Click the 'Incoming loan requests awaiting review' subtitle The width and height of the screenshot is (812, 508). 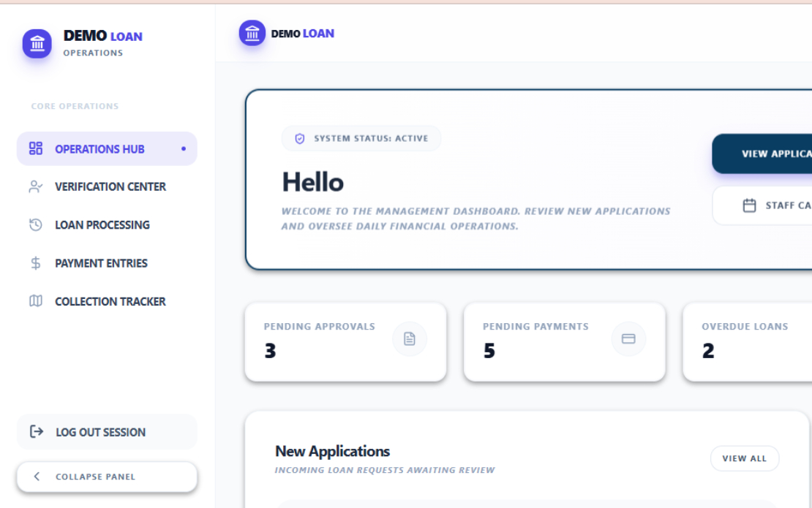385,470
